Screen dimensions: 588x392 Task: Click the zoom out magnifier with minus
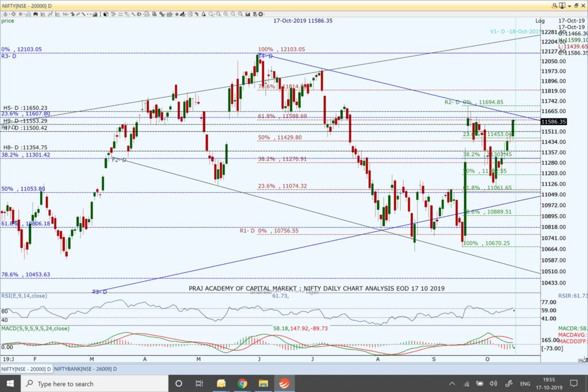[x=233, y=14]
